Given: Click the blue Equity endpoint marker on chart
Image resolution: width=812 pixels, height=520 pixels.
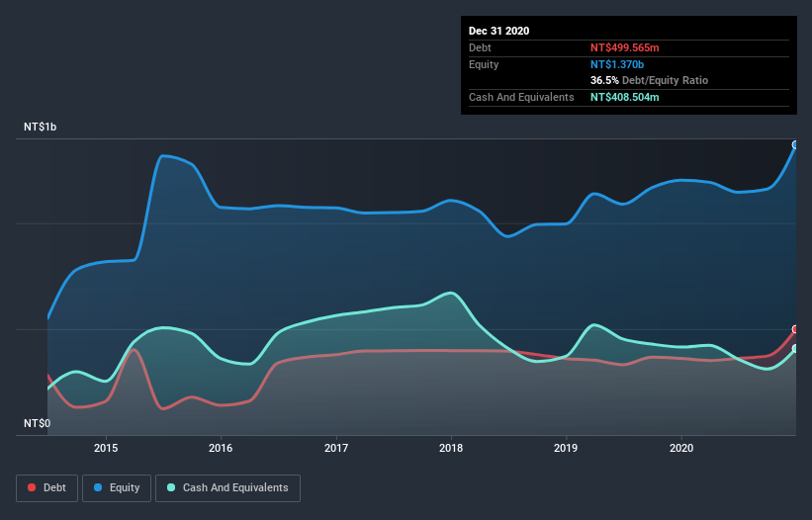Looking at the screenshot, I should point(795,145).
